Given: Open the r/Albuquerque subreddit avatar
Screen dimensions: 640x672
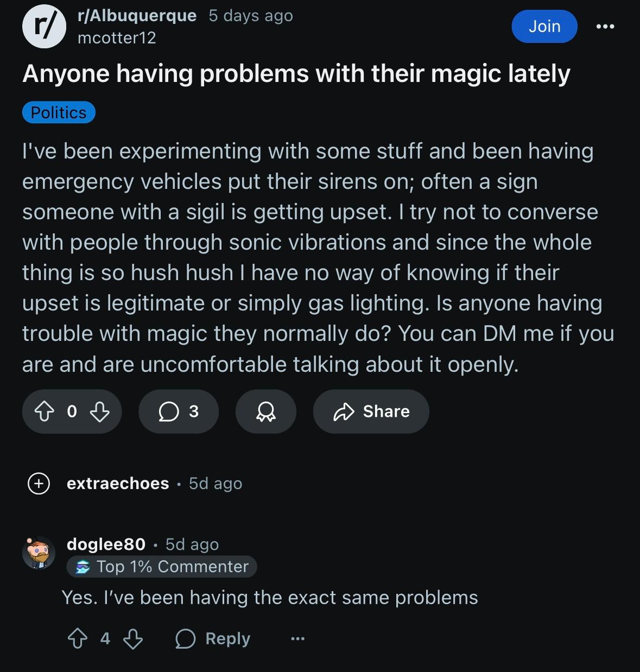Looking at the screenshot, I should click(x=44, y=26).
